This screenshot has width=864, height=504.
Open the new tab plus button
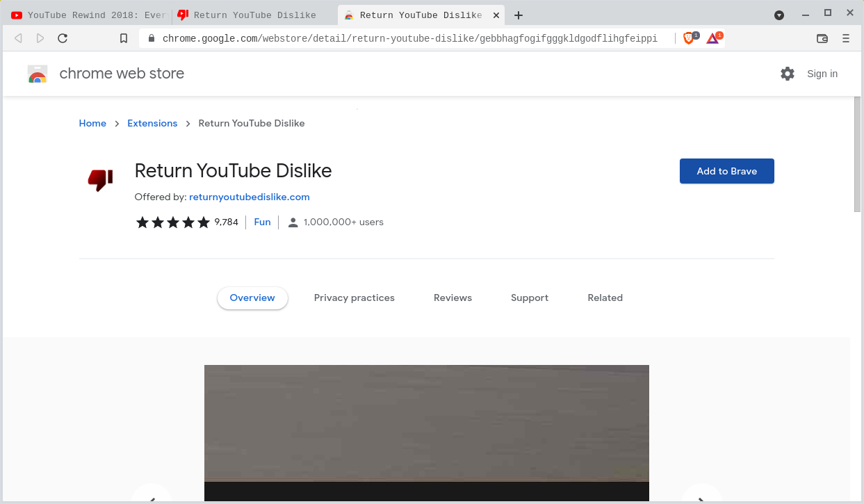[x=518, y=15]
